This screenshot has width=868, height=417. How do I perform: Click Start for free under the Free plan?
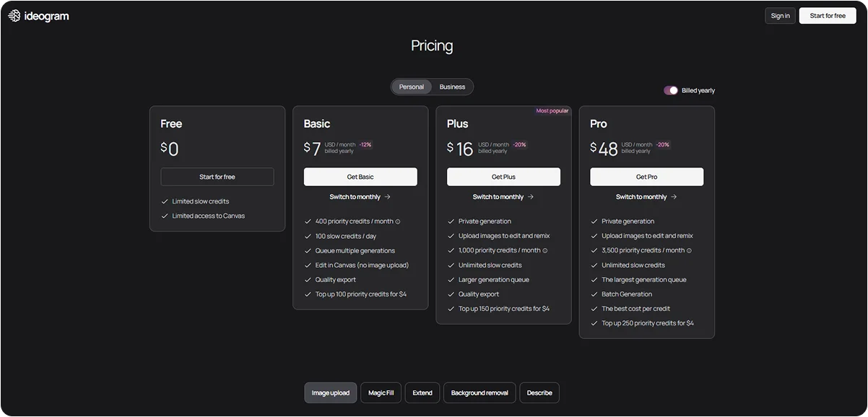[217, 176]
